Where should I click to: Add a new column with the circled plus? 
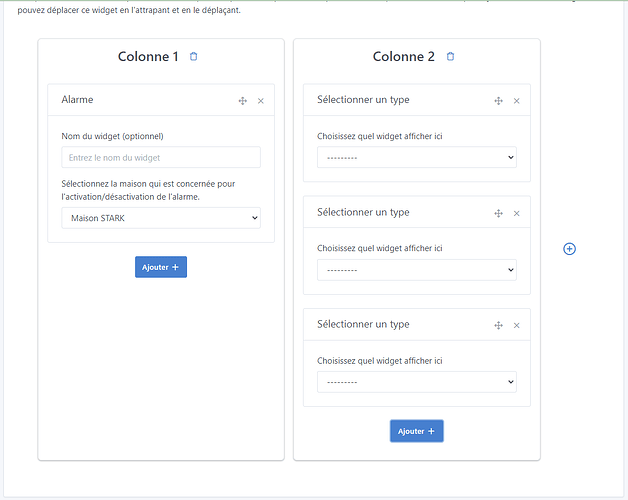tap(570, 248)
